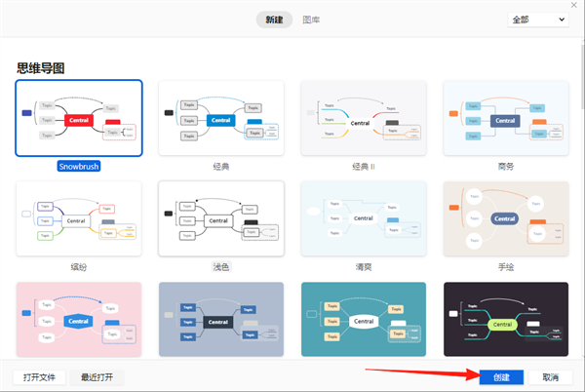Viewport: 585px width, 392px height.
Task: Pick the teal background template
Action: (x=364, y=319)
